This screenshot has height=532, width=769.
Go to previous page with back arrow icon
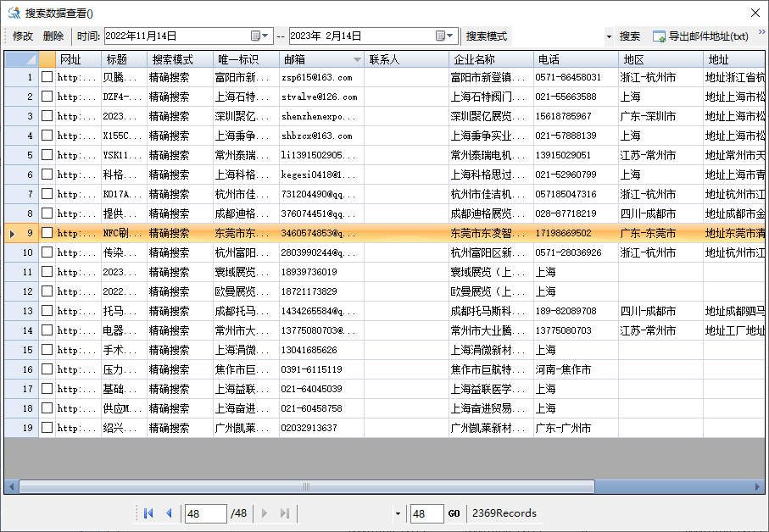click(170, 513)
